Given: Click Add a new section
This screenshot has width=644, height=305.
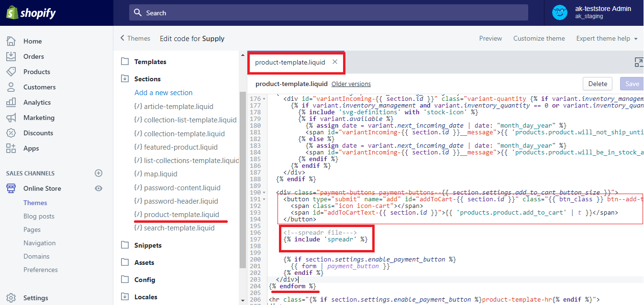Looking at the screenshot, I should 164,93.
